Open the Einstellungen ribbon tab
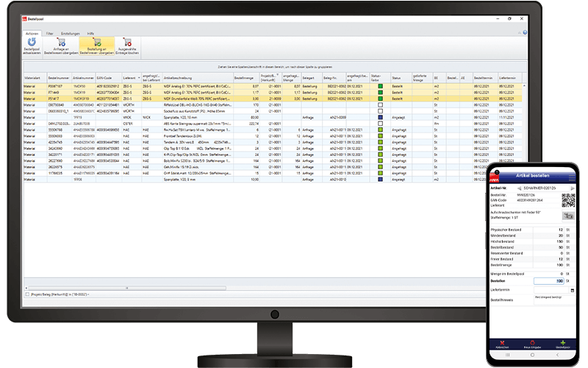Image resolution: width=588 pixels, height=368 pixels. [x=71, y=33]
